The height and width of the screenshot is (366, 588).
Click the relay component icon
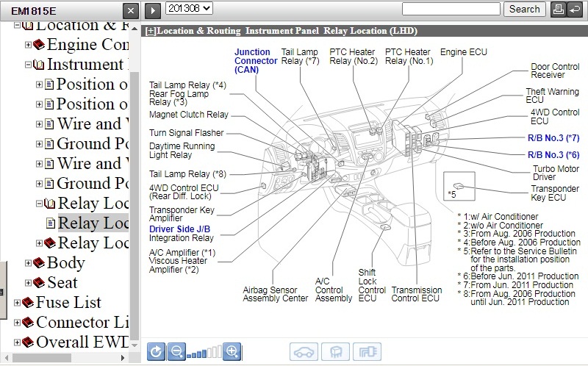pos(334,352)
